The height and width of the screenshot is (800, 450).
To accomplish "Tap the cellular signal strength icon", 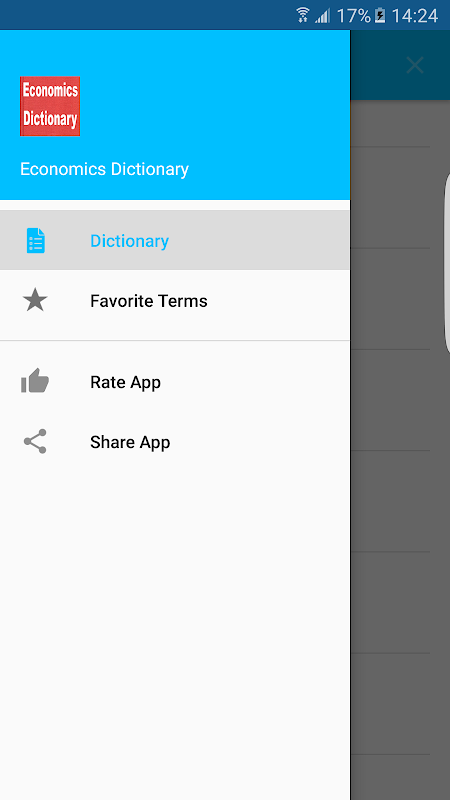I will coord(322,16).
